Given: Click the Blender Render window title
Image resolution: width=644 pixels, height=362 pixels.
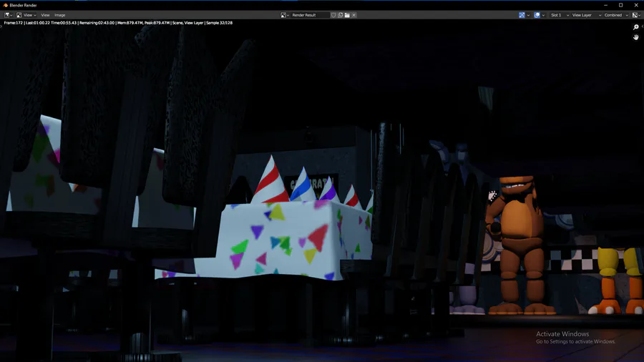Looking at the screenshot, I should click(x=23, y=5).
